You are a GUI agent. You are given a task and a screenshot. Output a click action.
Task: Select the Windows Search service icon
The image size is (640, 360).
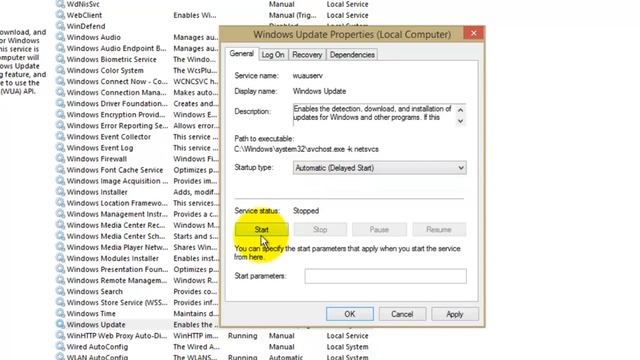pyautogui.click(x=60, y=291)
